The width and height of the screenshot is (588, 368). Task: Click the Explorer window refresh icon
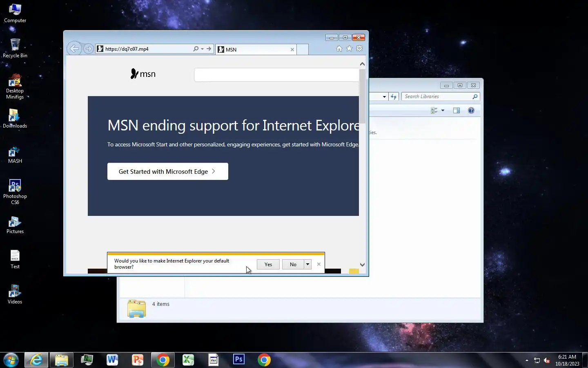[394, 97]
